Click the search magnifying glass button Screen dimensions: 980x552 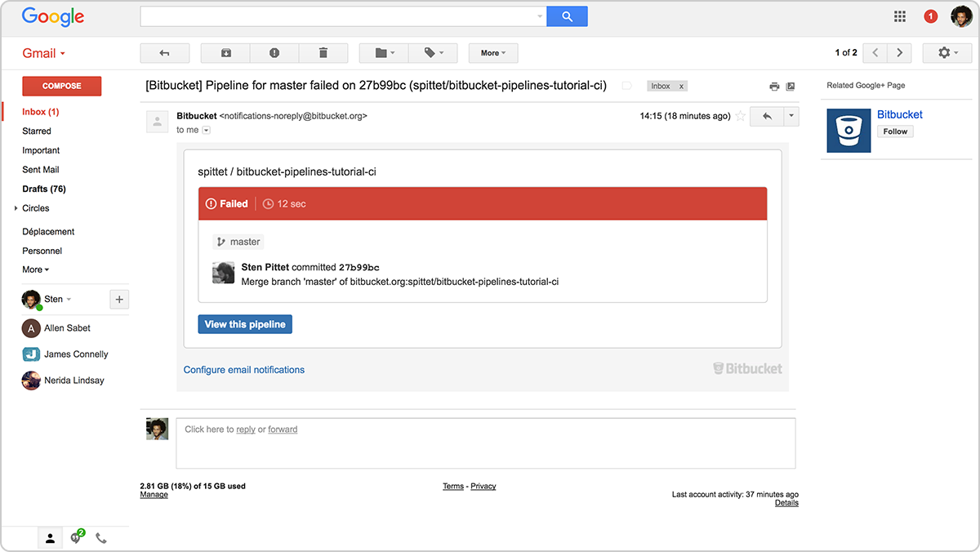[567, 16]
